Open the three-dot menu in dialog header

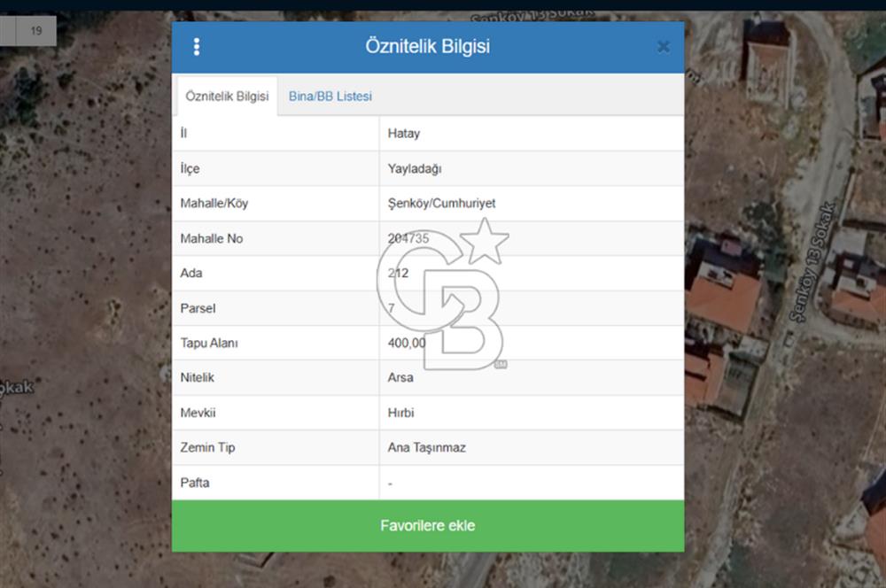coord(196,47)
